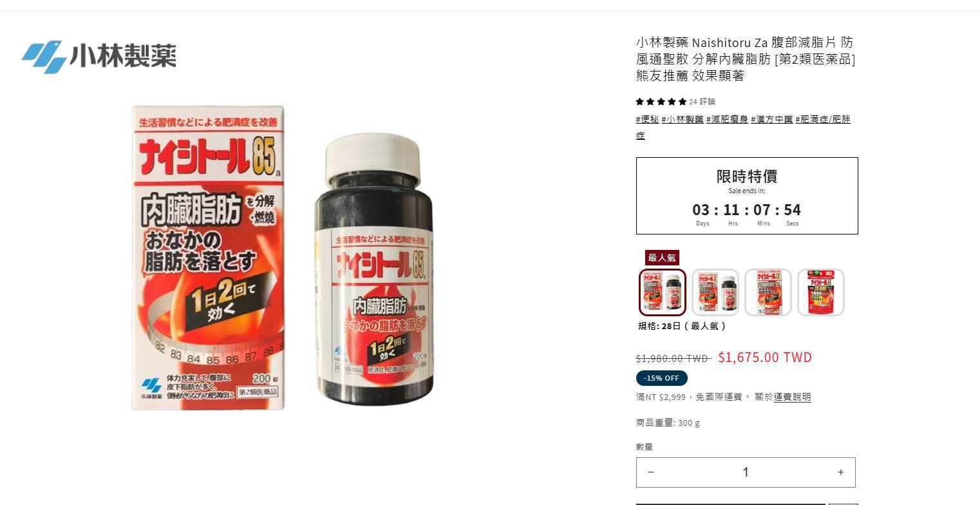Click the Kobayashi Pharmaceutical logo
980x505 pixels.
(x=99, y=57)
